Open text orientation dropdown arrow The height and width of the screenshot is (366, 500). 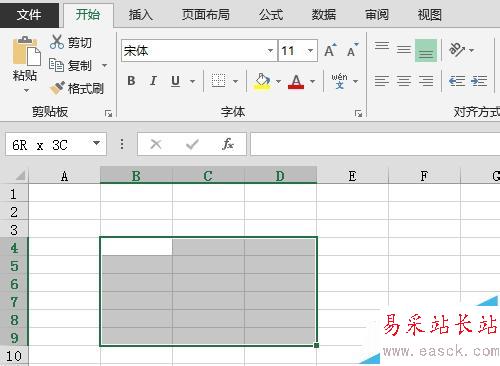pyautogui.click(x=471, y=50)
